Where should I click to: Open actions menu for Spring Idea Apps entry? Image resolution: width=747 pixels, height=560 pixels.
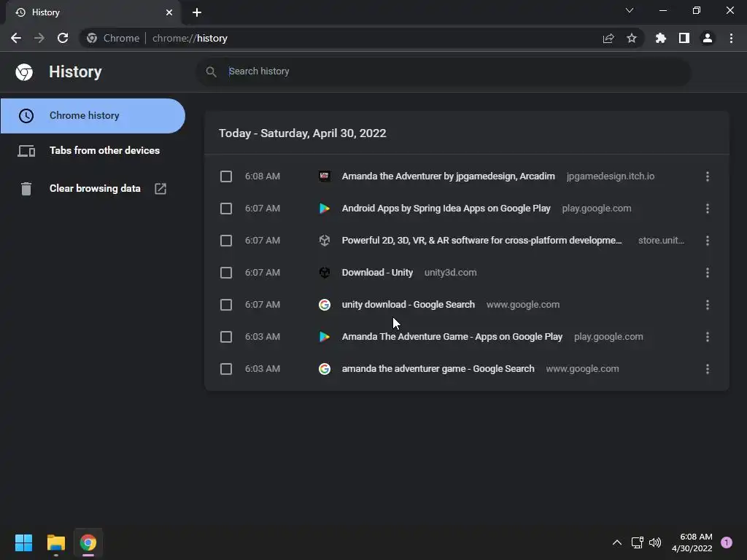point(708,209)
